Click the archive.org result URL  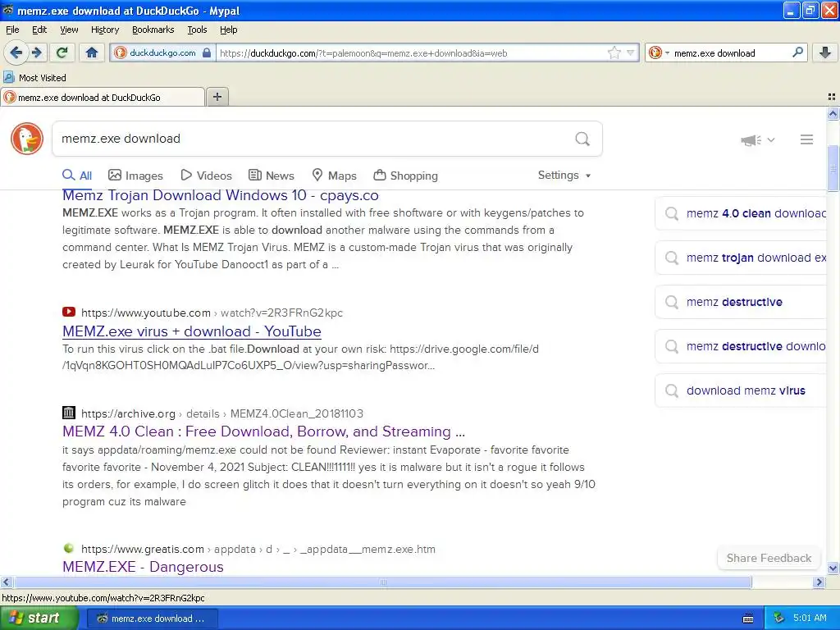point(222,413)
